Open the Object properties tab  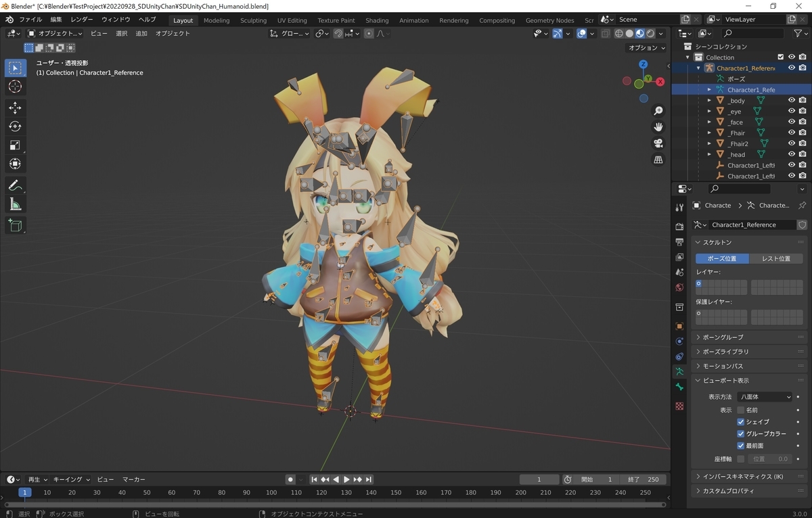click(679, 326)
